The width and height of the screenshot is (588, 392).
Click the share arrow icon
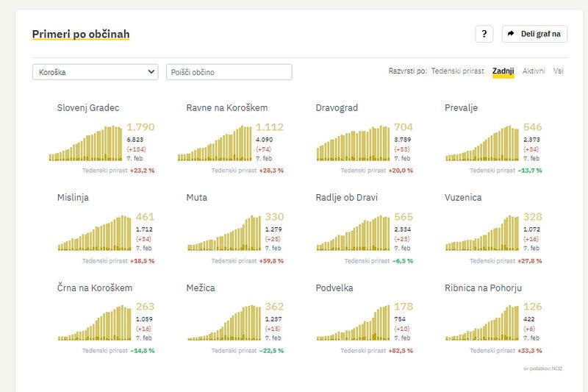pyautogui.click(x=511, y=34)
